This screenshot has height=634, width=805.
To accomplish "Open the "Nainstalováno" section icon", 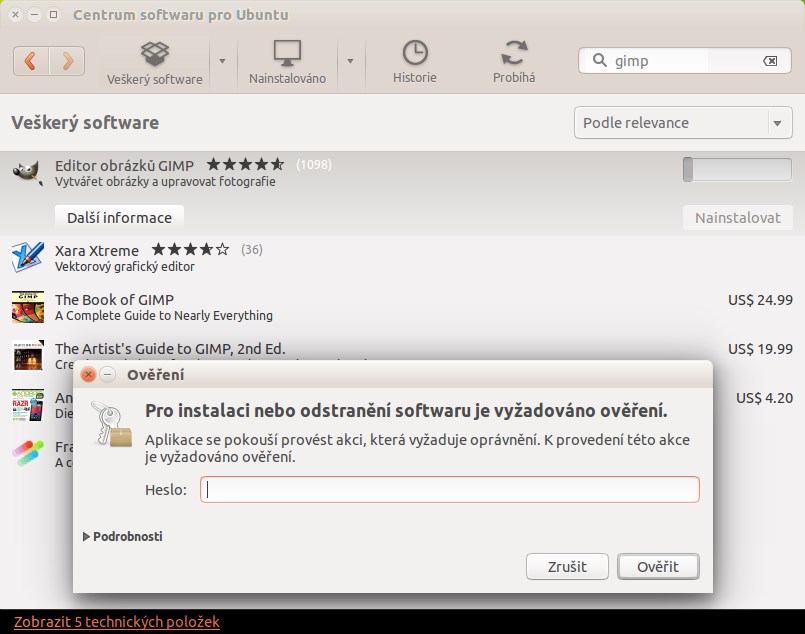I will (x=287, y=55).
